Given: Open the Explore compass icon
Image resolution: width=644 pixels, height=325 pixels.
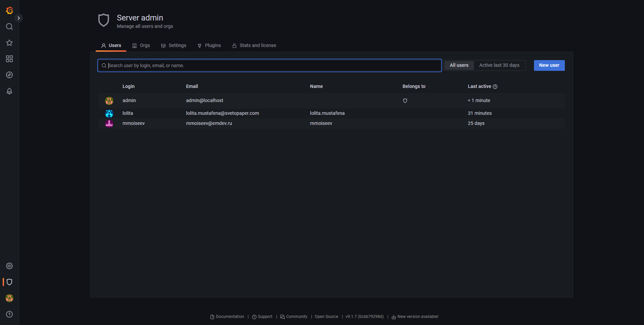Looking at the screenshot, I should coord(9,75).
